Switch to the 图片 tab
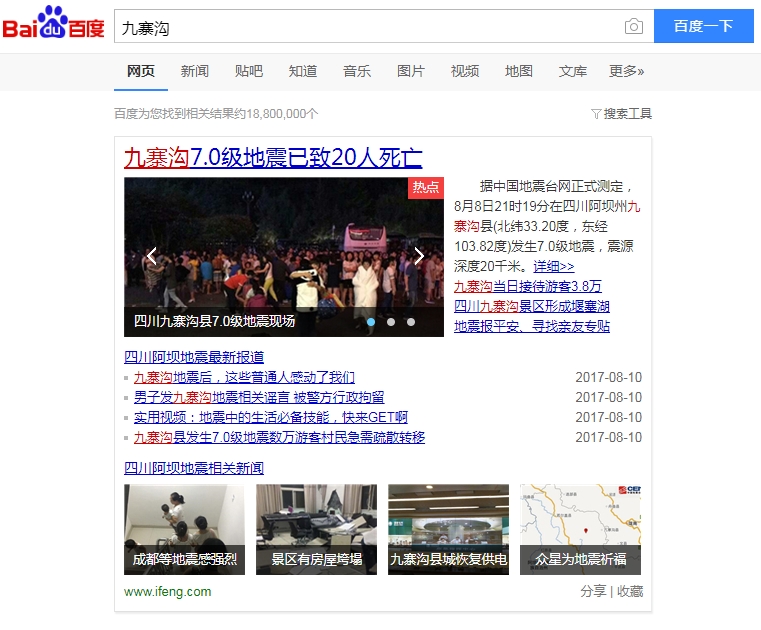Viewport: 761px width, 630px height. tap(411, 71)
